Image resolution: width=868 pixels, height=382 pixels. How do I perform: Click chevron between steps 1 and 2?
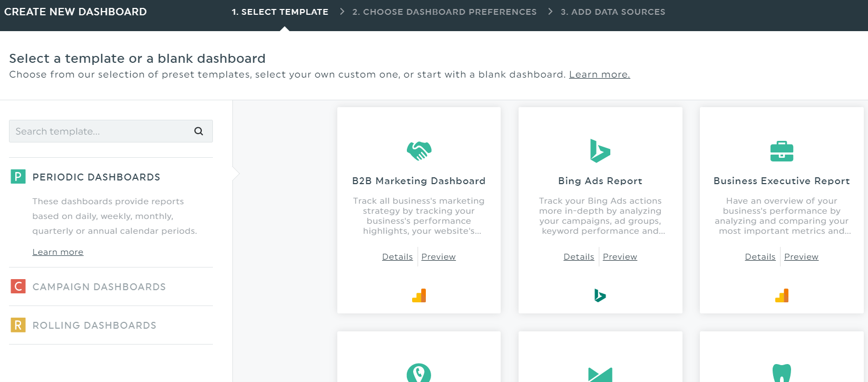tap(342, 12)
